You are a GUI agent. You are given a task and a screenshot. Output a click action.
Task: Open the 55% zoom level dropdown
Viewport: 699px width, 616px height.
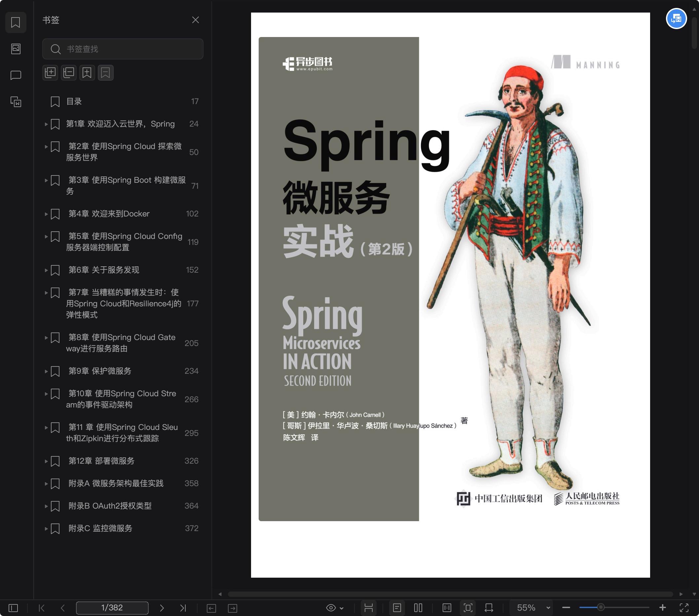533,608
